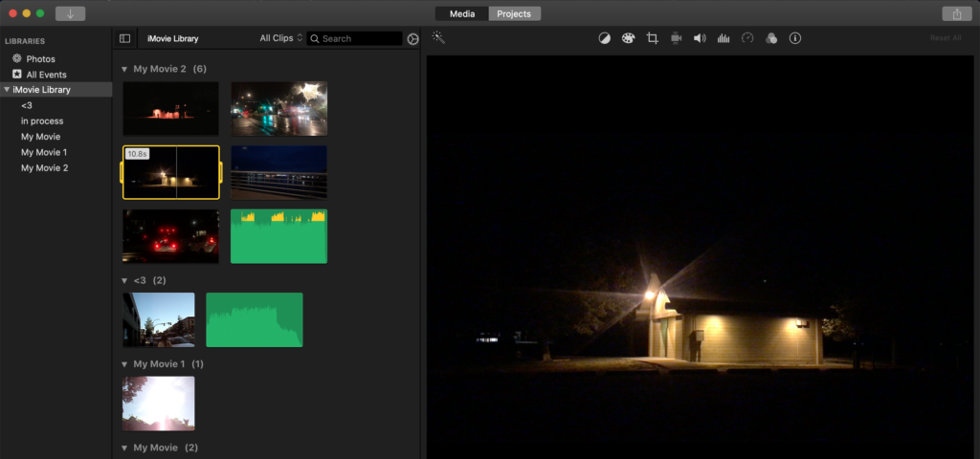Click the magic wand auto-enhance icon
The image size is (980, 459).
click(x=438, y=38)
